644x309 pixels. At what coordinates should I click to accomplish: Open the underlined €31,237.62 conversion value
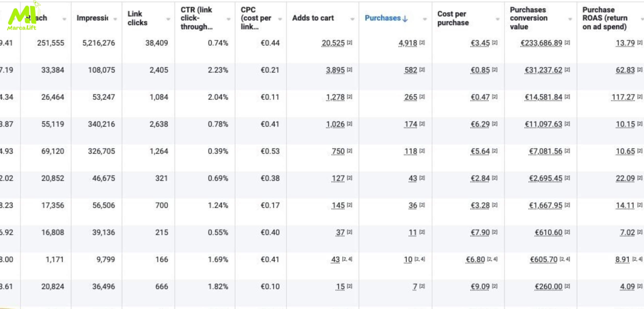[544, 70]
